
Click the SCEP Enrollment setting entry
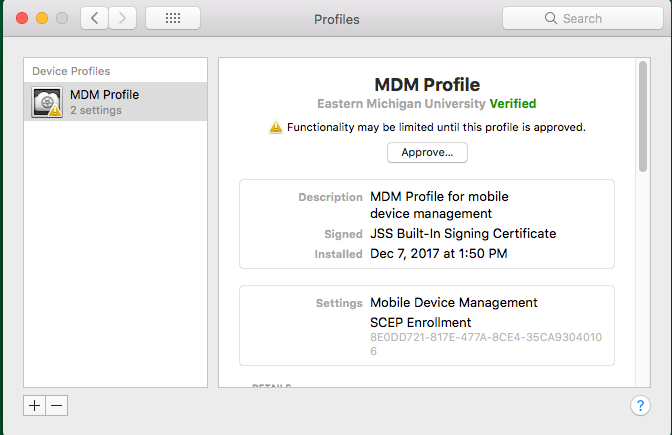tap(420, 322)
